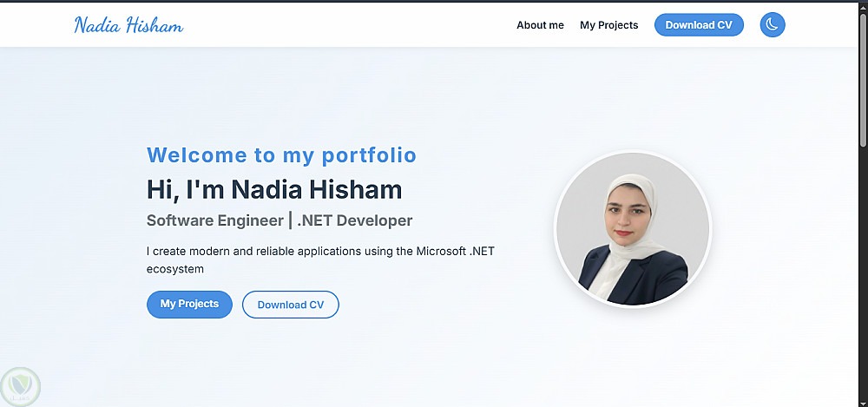868x407 pixels.
Task: Click the word "ecosystem" in the description
Action: coord(175,269)
